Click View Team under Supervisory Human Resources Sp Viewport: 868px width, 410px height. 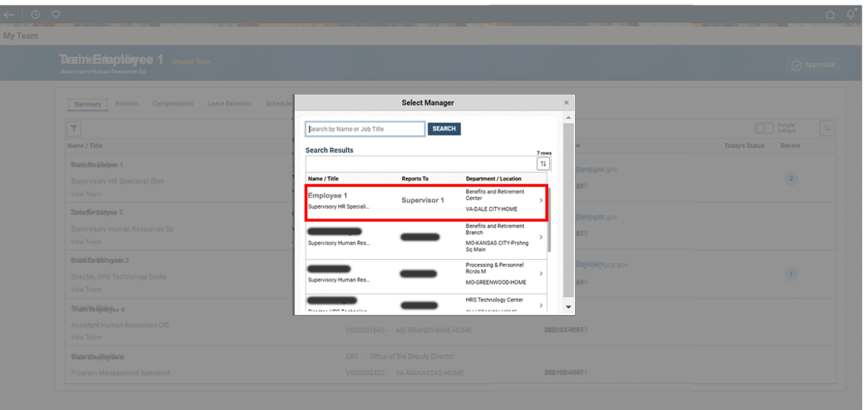86,241
